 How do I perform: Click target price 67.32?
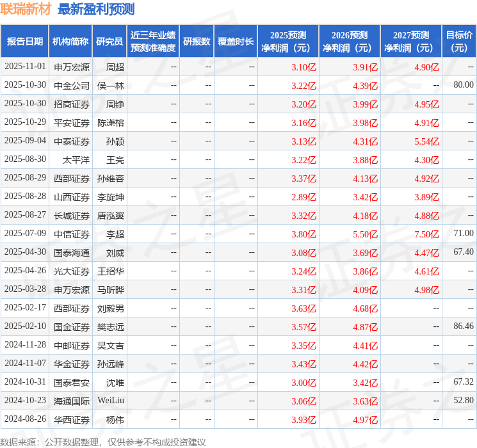tap(464, 381)
